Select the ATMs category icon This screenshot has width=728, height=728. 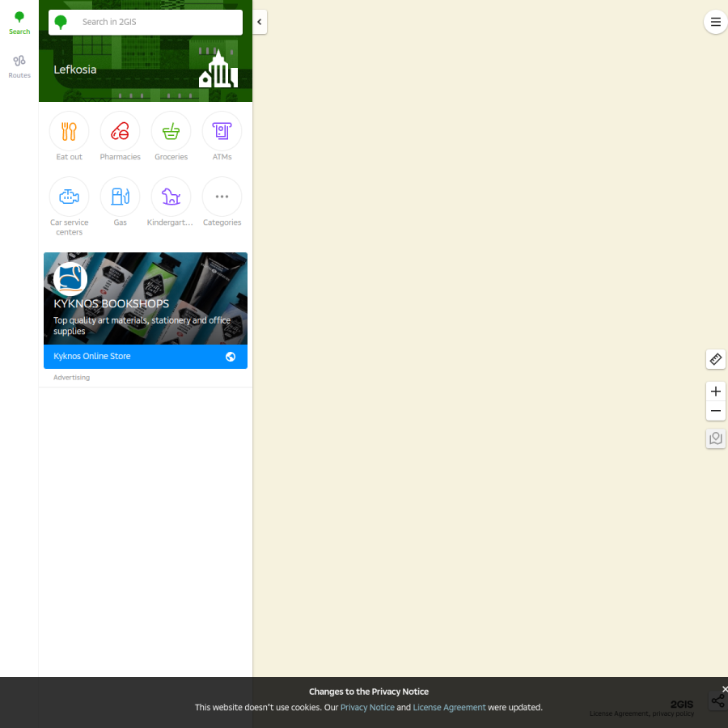pyautogui.click(x=222, y=131)
